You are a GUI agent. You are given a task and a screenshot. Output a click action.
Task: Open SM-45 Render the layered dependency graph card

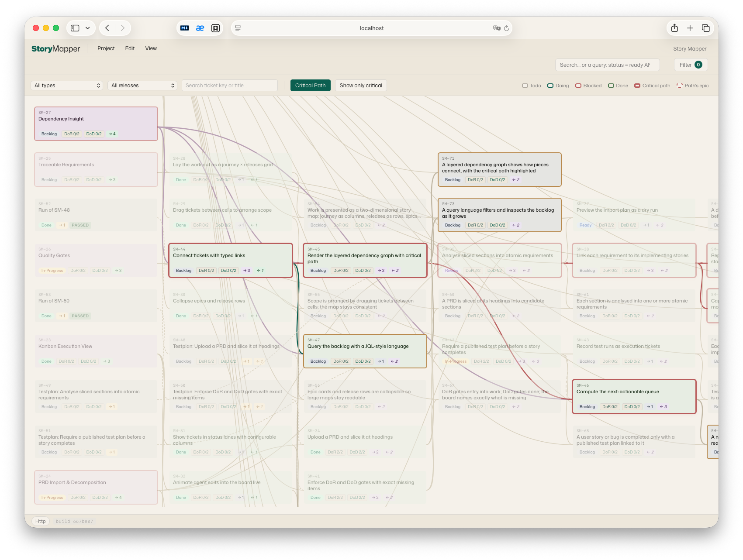[365, 260]
